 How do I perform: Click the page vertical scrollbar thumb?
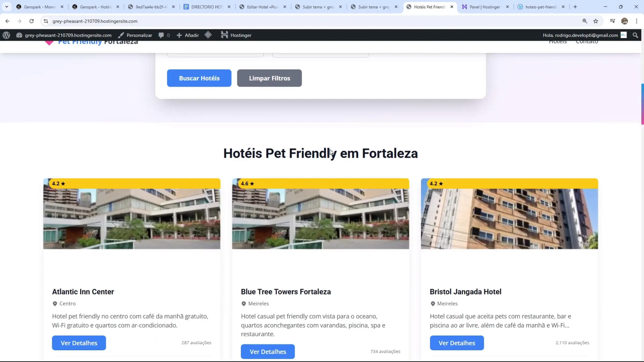click(x=642, y=104)
